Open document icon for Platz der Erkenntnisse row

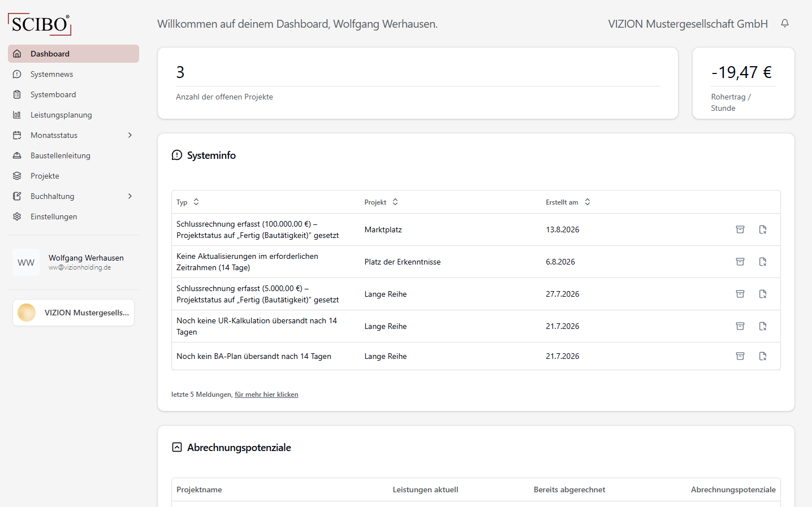(x=763, y=262)
